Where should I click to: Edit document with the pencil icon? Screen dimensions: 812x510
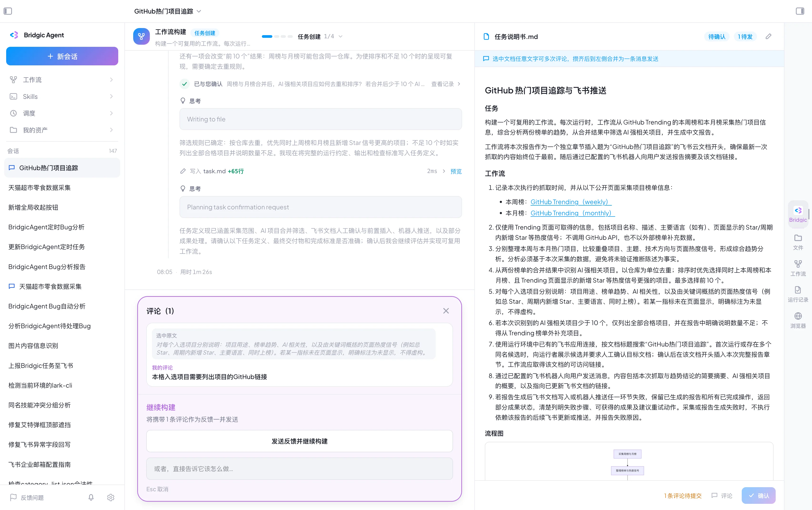(x=768, y=36)
